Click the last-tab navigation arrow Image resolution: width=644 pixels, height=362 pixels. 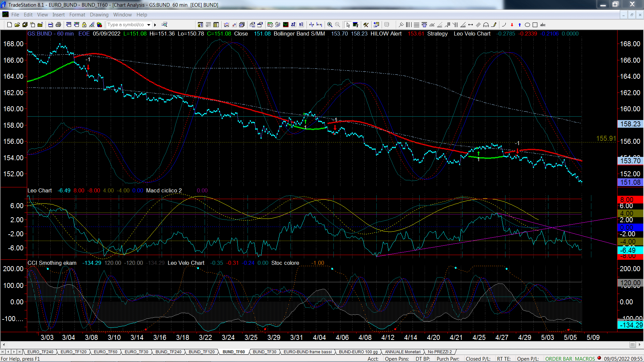click(20, 352)
